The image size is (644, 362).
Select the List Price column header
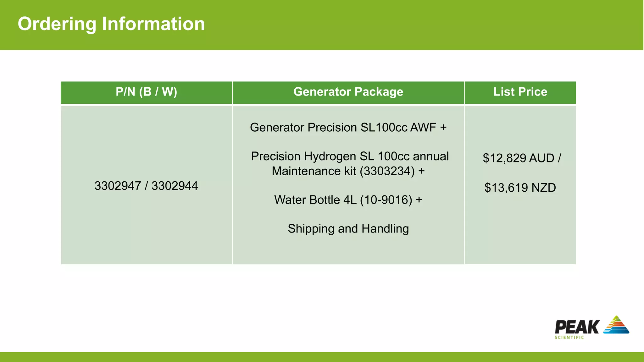(520, 92)
